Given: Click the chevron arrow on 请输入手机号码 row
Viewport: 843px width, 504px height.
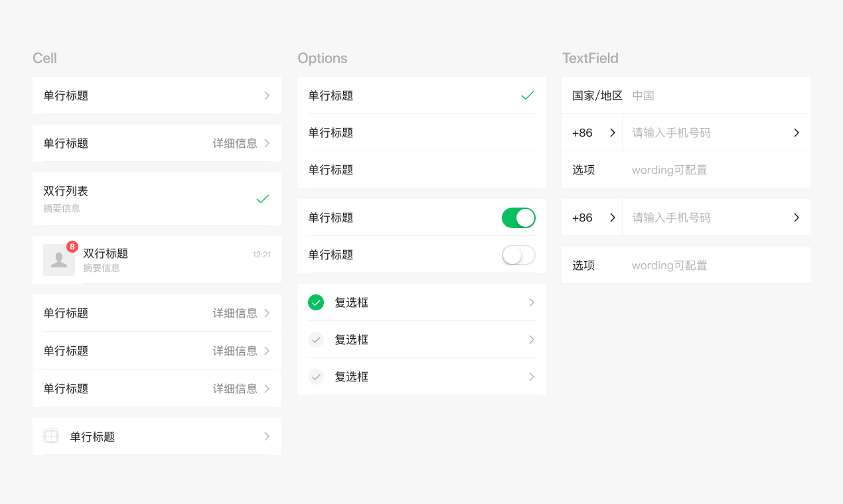Looking at the screenshot, I should [797, 132].
